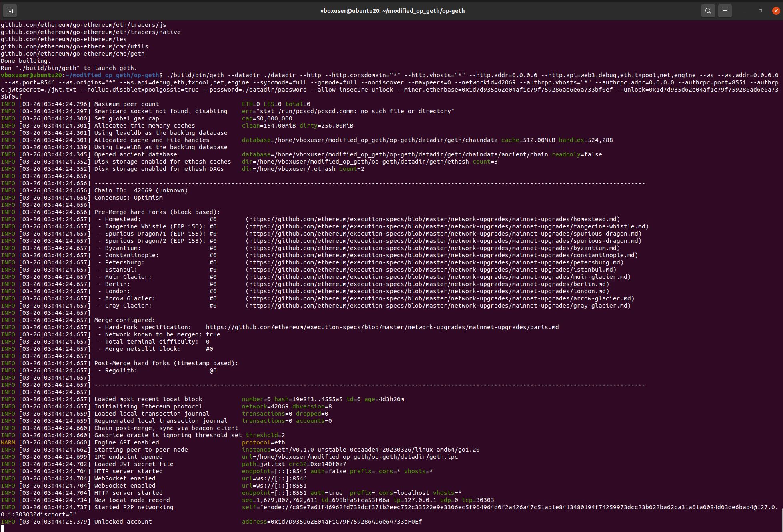Open the paris.md hard-fork specification URL
The width and height of the screenshot is (783, 532).
coord(382,327)
